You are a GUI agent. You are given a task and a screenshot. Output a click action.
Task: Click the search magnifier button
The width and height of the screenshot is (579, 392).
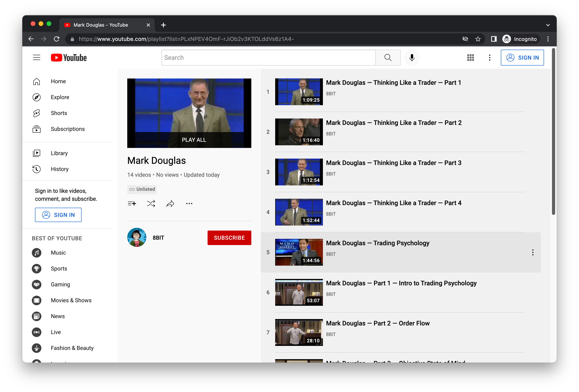point(388,58)
